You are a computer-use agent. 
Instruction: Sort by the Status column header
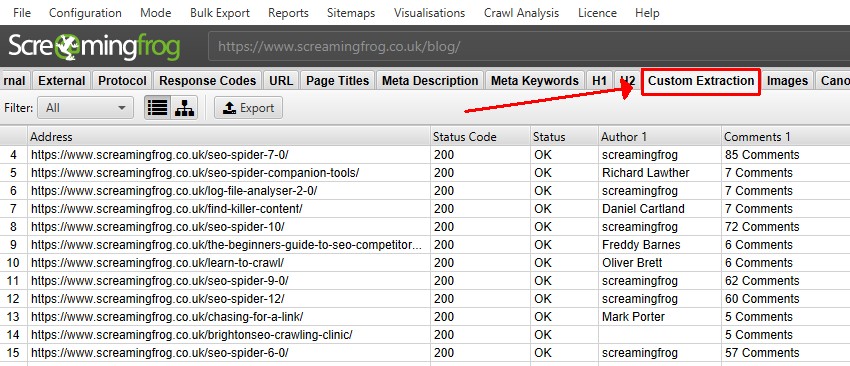coord(564,137)
